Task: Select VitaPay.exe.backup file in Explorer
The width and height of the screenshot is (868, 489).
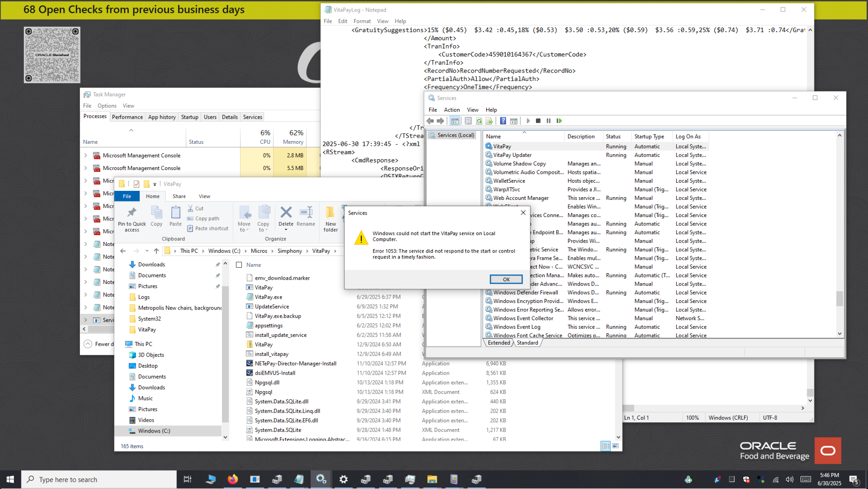Action: [278, 316]
